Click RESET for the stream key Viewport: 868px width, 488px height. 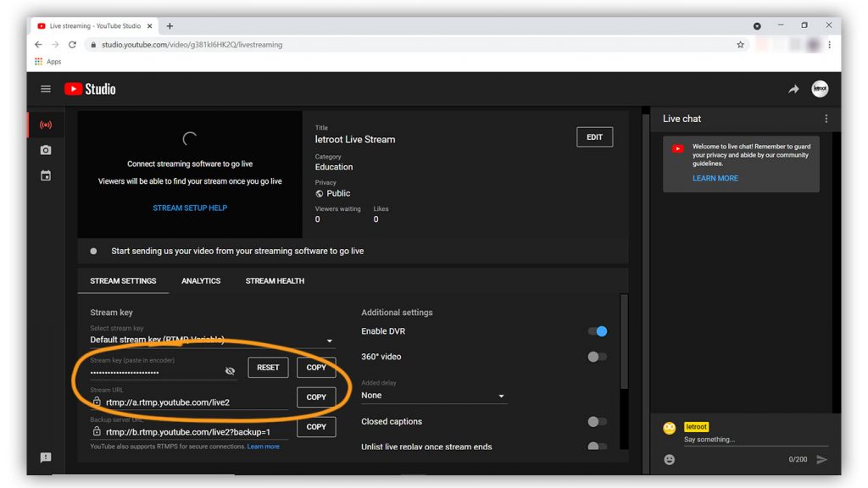point(268,368)
